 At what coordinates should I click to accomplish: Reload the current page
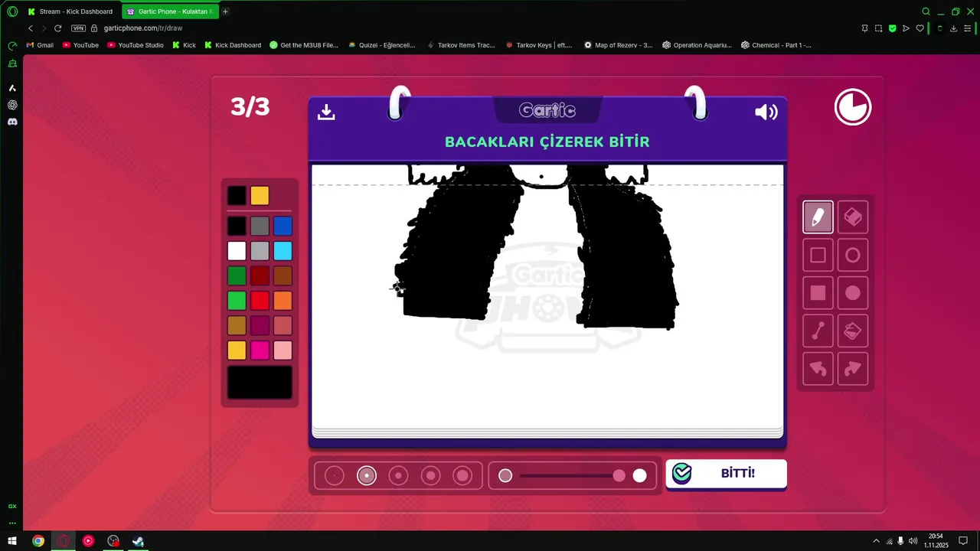pos(57,28)
